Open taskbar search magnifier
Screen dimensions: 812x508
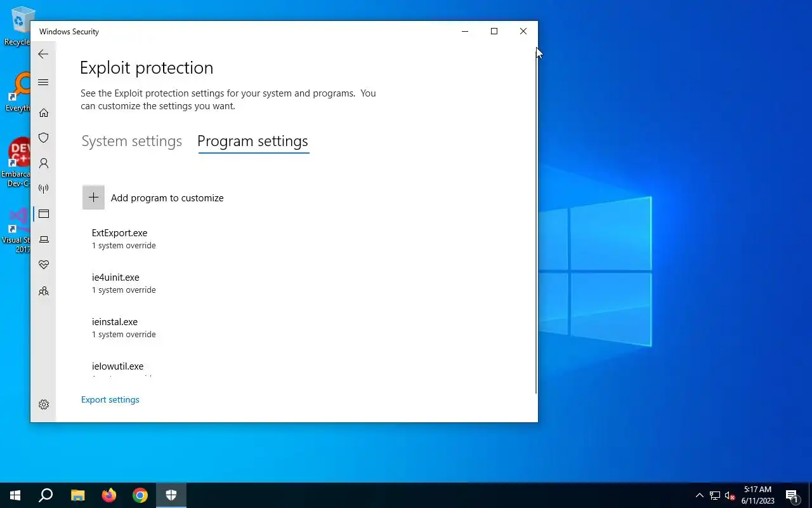[46, 495]
